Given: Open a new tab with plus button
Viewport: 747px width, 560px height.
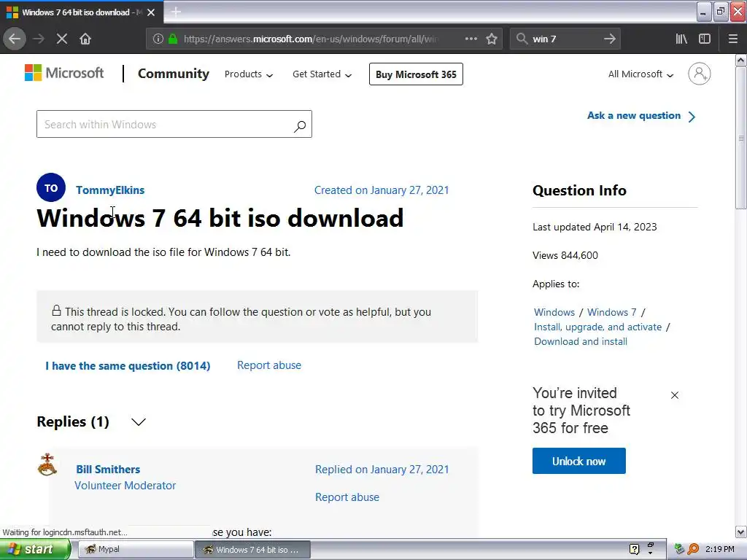Looking at the screenshot, I should click(176, 12).
